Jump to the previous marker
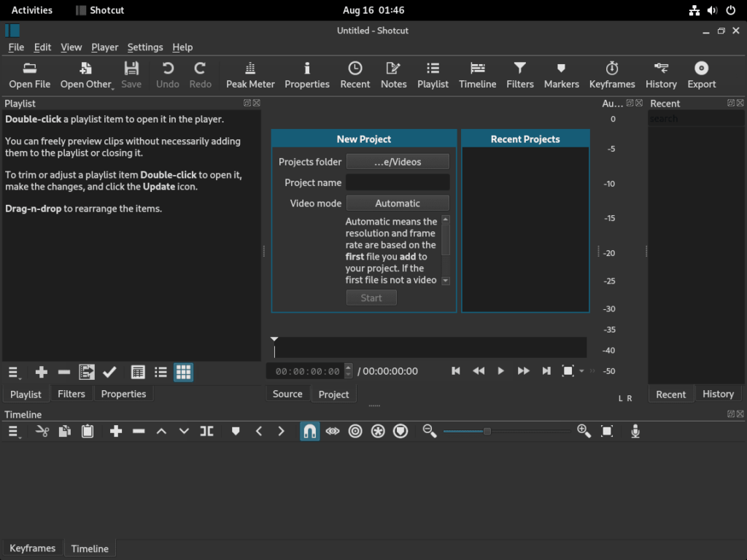 [x=259, y=432]
